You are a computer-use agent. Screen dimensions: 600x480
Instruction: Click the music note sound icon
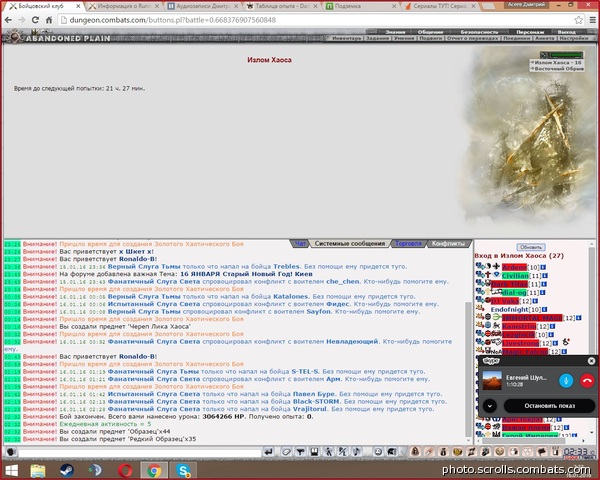coord(357,452)
